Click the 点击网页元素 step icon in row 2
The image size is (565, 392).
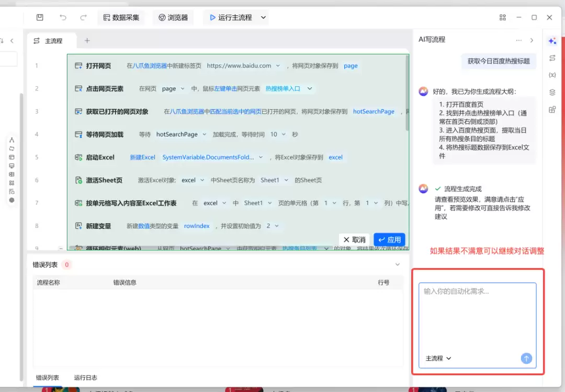pos(78,88)
